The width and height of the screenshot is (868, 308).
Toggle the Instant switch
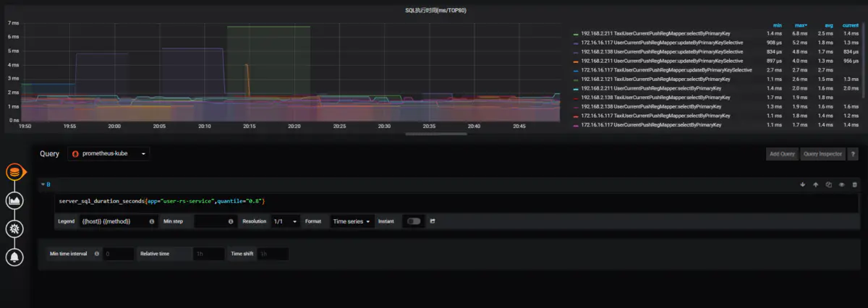(414, 221)
